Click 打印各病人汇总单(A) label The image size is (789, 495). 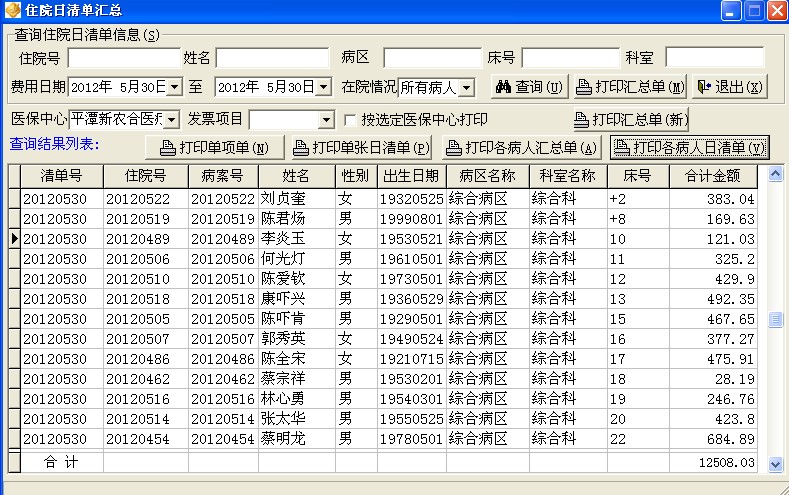point(531,148)
